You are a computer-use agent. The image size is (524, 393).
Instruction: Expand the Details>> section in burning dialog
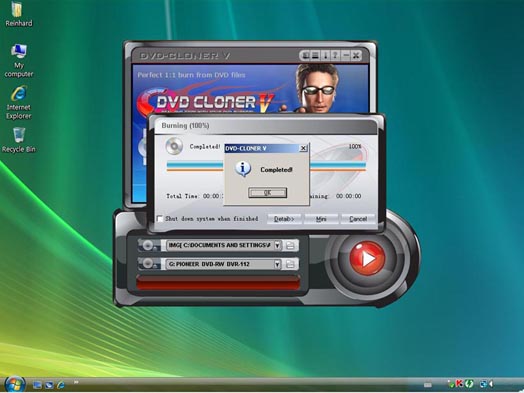[x=284, y=219]
